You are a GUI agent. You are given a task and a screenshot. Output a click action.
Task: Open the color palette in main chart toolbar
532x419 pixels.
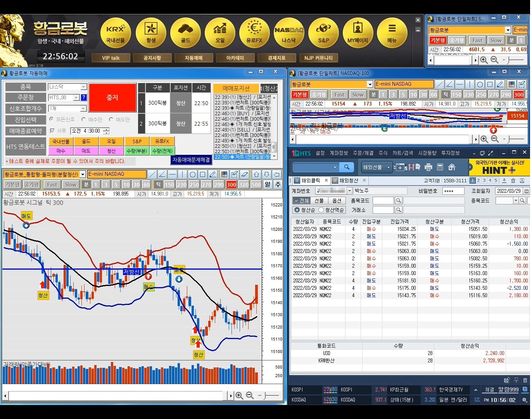pos(224,174)
